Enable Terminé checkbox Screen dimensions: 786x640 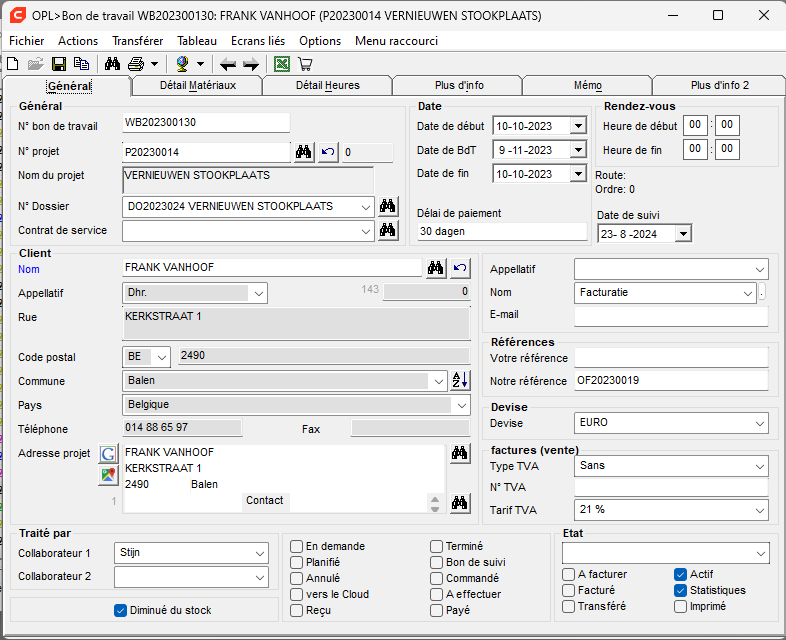click(x=437, y=546)
